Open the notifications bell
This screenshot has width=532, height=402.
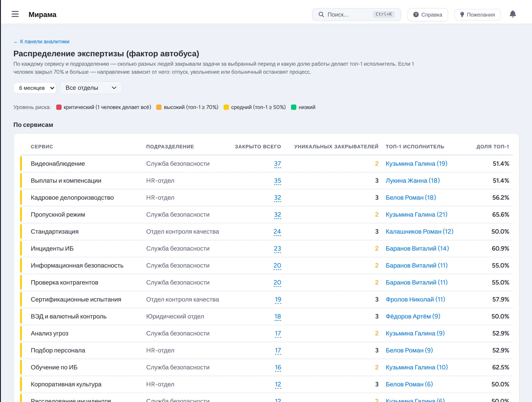click(513, 14)
